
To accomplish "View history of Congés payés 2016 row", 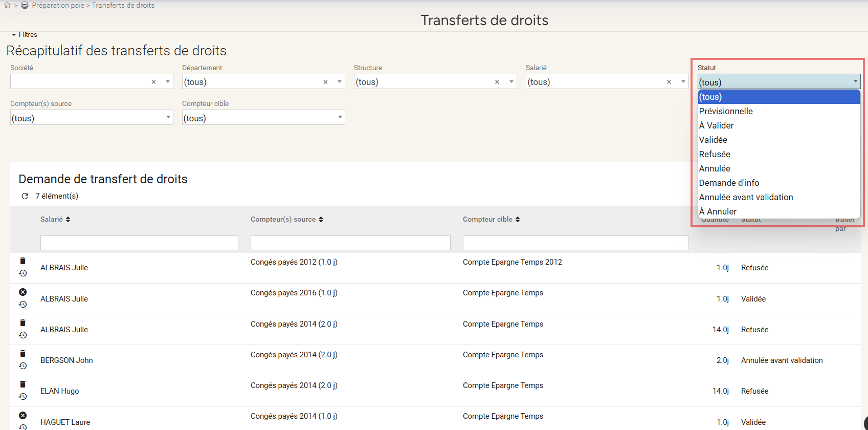I will pyautogui.click(x=23, y=305).
